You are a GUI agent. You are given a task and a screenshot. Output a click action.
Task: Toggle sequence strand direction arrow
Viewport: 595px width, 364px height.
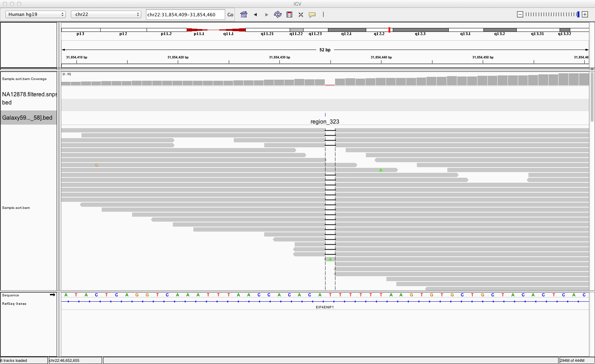52,295
